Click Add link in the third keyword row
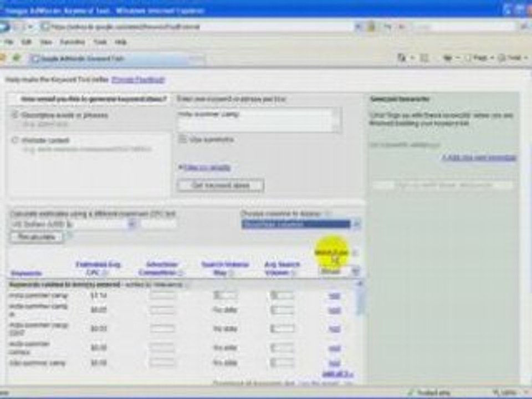 [335, 329]
